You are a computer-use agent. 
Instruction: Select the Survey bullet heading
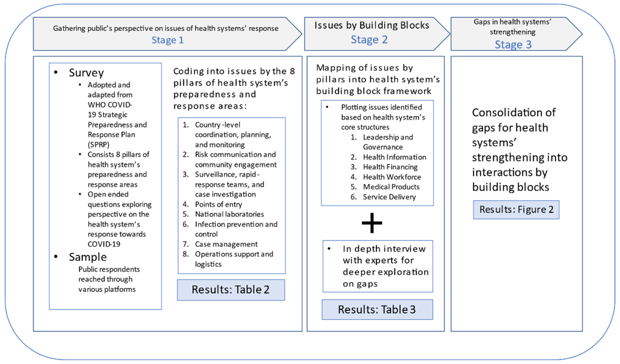tap(86, 73)
